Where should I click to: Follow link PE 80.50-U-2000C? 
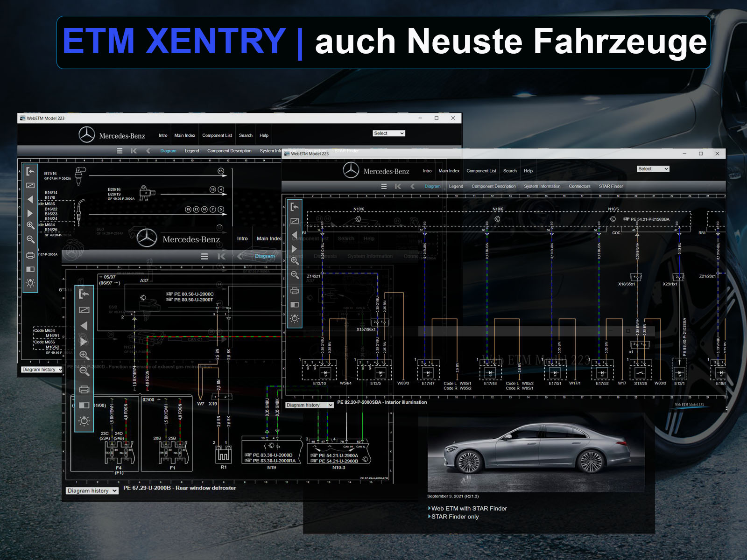(x=190, y=294)
